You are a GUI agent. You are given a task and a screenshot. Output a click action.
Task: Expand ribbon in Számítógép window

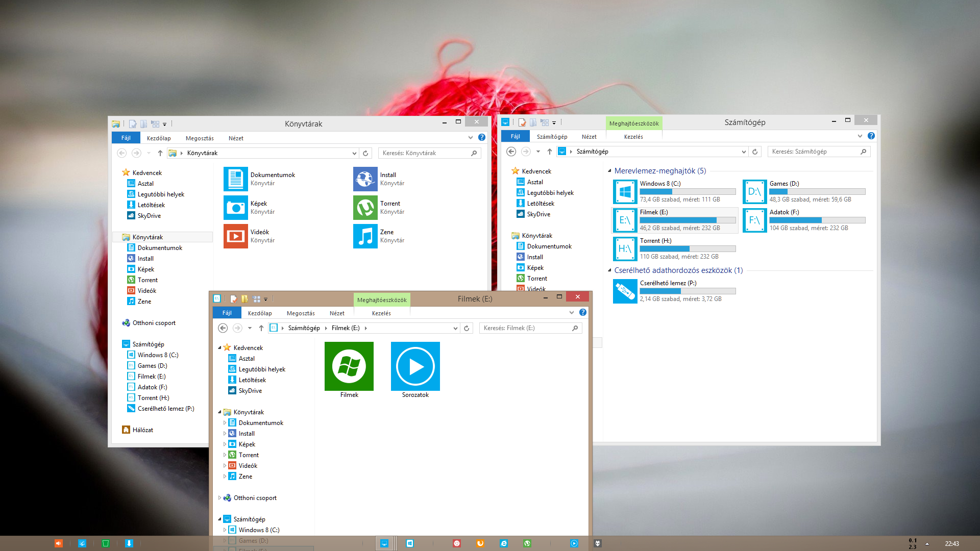pyautogui.click(x=860, y=136)
